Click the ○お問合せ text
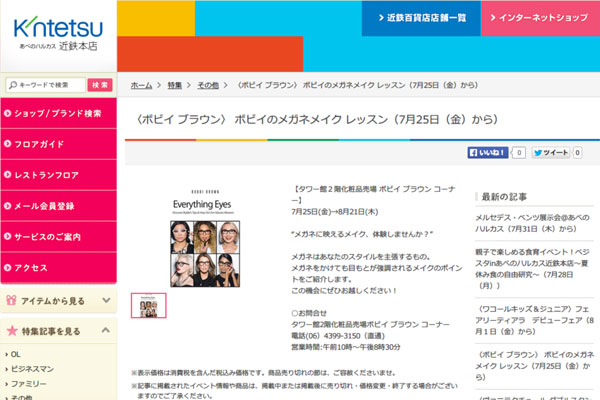The width and height of the screenshot is (600, 400). point(309,313)
